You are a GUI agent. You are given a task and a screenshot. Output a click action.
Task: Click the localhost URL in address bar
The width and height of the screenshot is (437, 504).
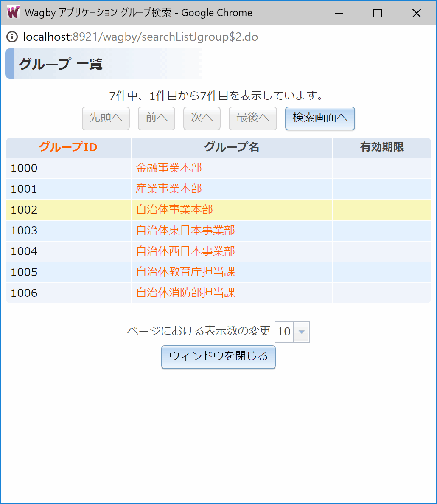pyautogui.click(x=140, y=37)
